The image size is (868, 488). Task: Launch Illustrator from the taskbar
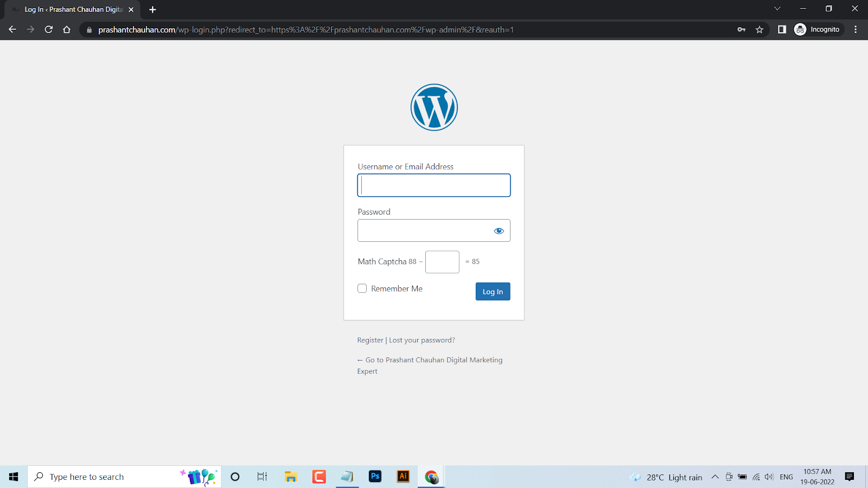tap(403, 477)
